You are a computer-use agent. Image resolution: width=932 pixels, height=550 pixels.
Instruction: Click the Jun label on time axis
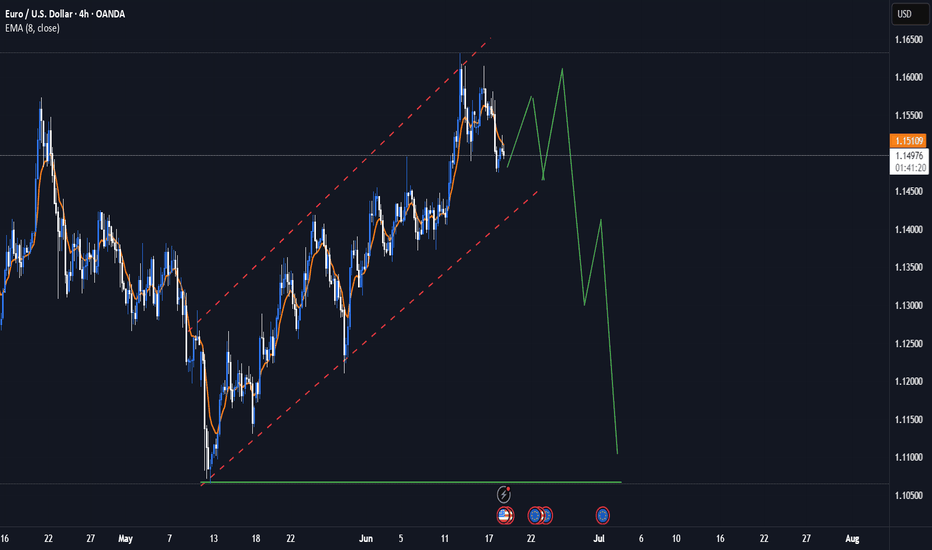(x=366, y=539)
